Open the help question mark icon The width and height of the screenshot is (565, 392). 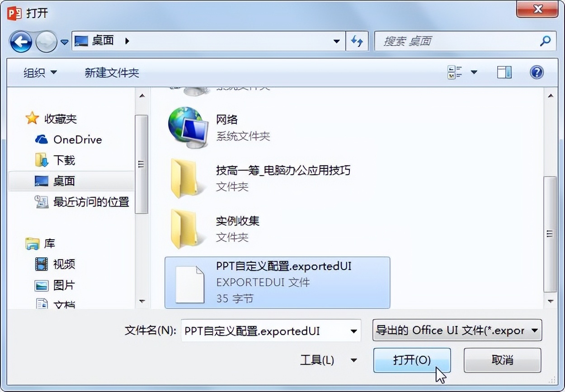(537, 72)
